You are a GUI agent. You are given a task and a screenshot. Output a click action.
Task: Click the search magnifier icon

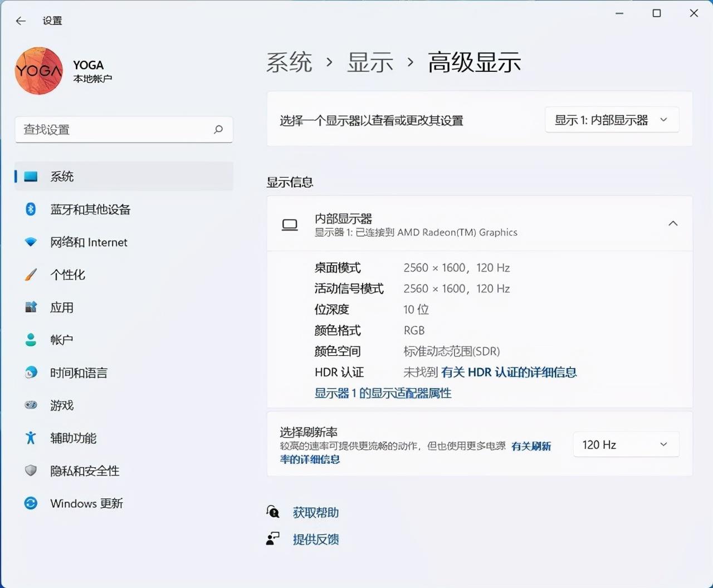tap(218, 129)
